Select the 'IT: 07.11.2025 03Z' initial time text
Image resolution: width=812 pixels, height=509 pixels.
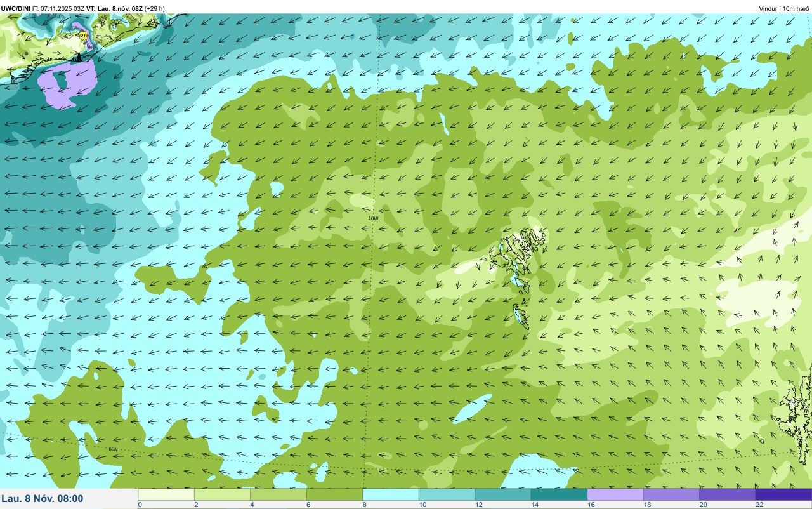[58, 8]
